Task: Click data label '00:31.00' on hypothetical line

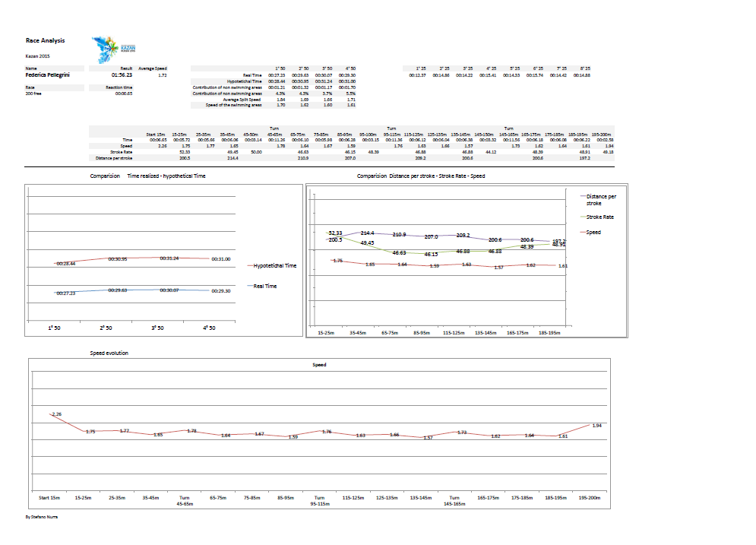Action: pyautogui.click(x=221, y=259)
